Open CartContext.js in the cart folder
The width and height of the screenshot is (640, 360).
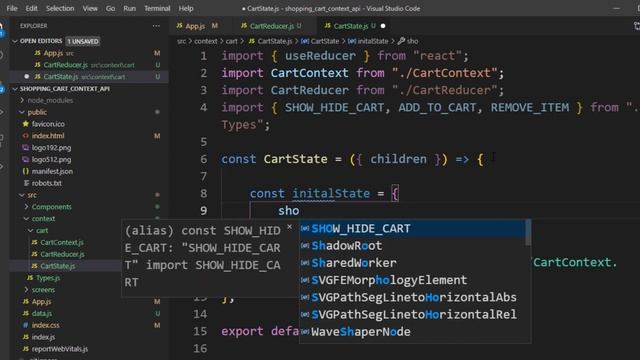(62, 242)
